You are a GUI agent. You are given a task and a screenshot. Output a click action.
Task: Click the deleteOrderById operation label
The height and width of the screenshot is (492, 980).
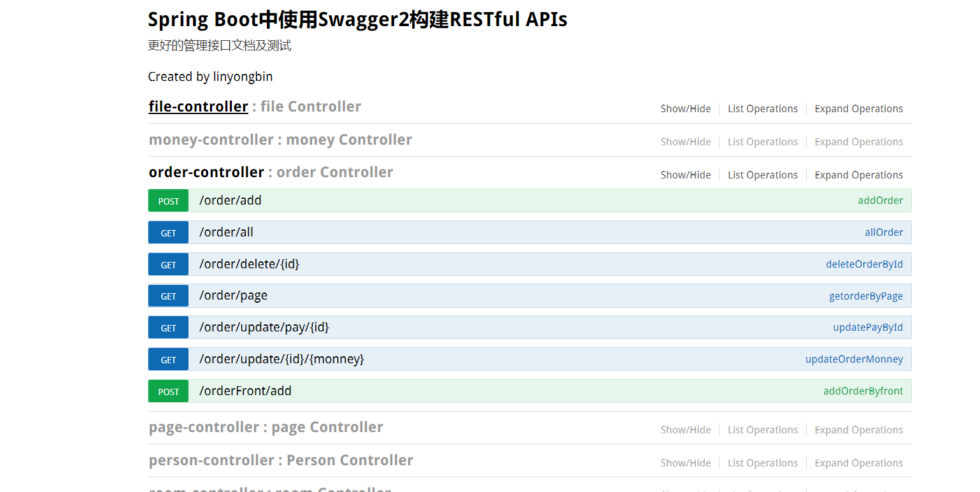click(x=865, y=264)
